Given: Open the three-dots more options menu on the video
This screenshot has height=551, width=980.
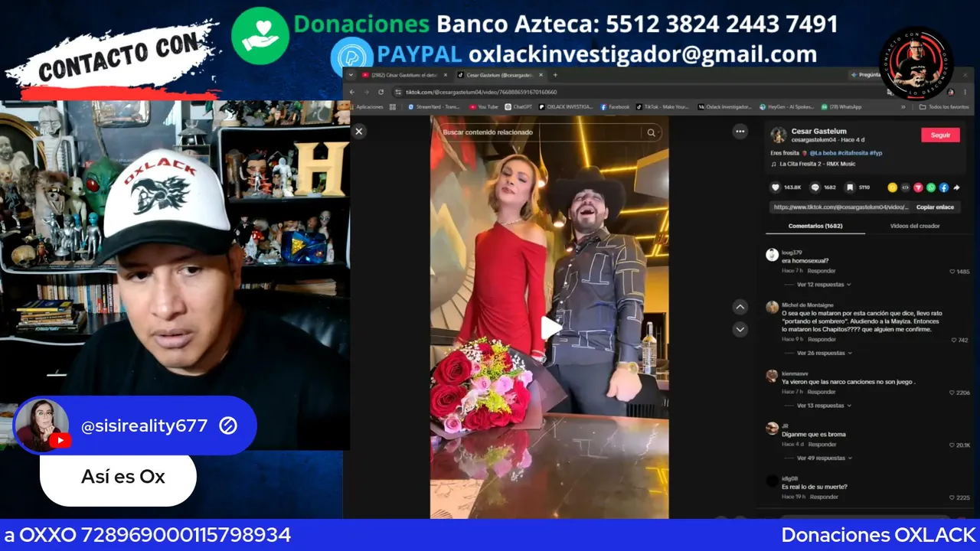Looking at the screenshot, I should pos(740,132).
